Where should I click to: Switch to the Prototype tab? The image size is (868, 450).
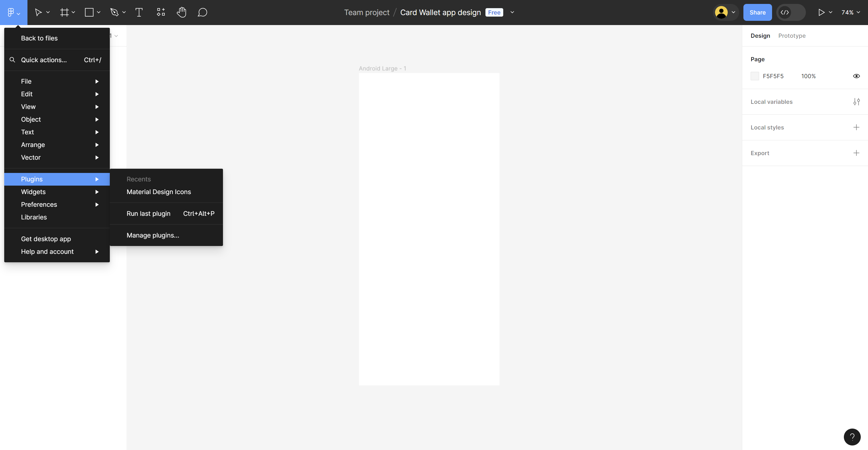pyautogui.click(x=791, y=36)
